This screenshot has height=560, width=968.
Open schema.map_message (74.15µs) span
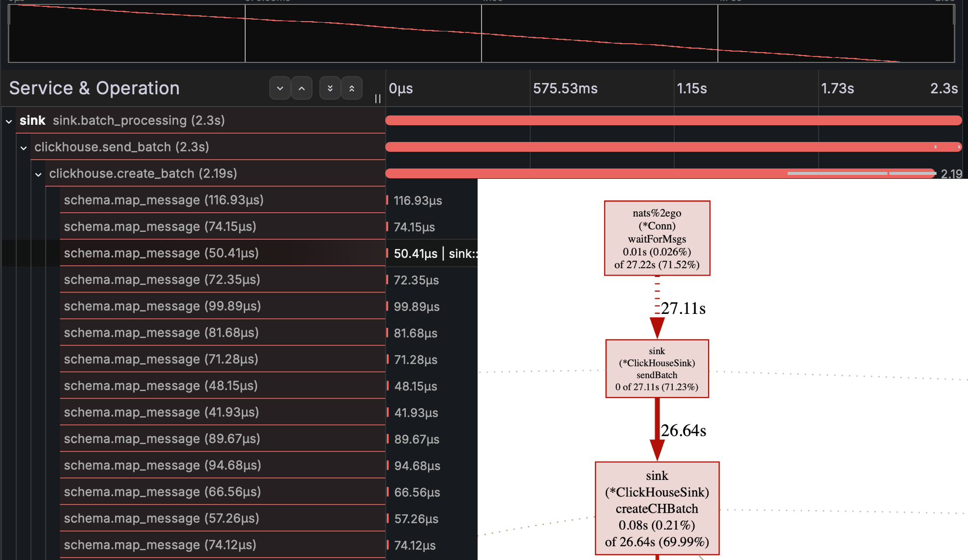(223, 226)
